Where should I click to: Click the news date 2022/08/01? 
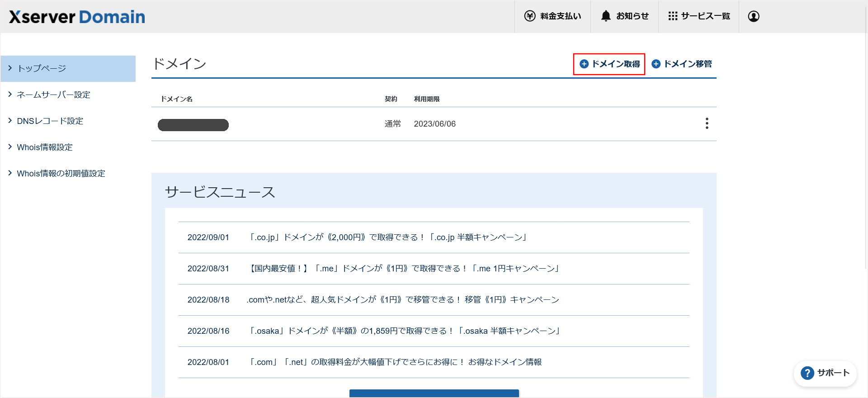tap(208, 362)
